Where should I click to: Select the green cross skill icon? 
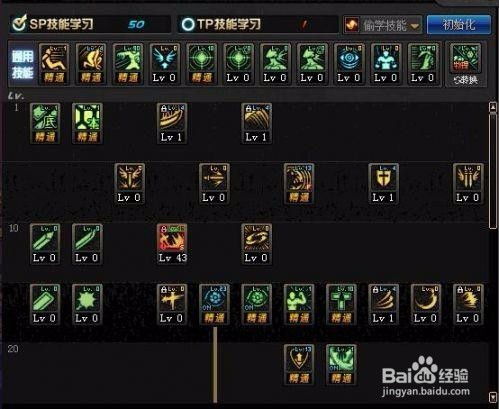click(341, 304)
